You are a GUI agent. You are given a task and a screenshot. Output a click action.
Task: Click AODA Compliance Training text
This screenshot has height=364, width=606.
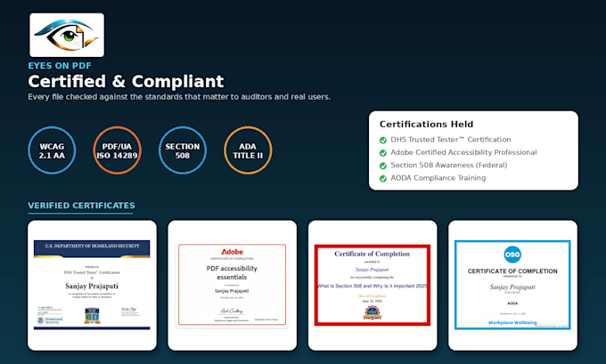click(x=438, y=178)
